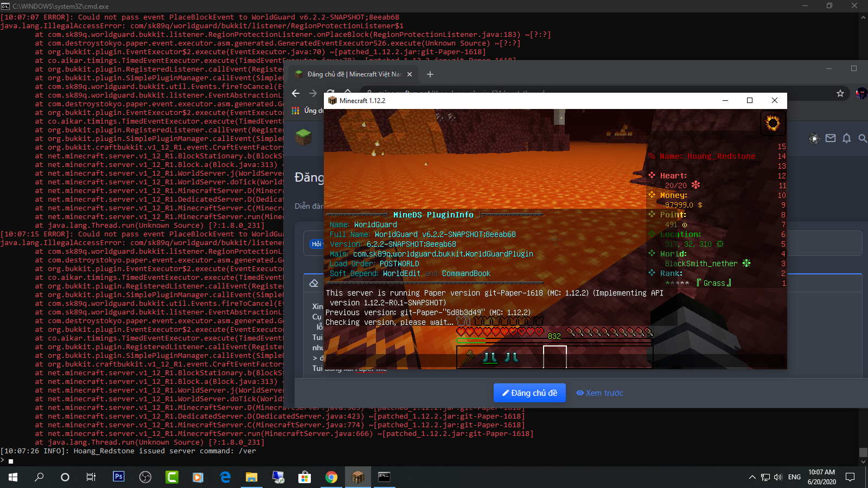
Task: Click the cmd window scrollbar up arrow
Action: (x=863, y=17)
